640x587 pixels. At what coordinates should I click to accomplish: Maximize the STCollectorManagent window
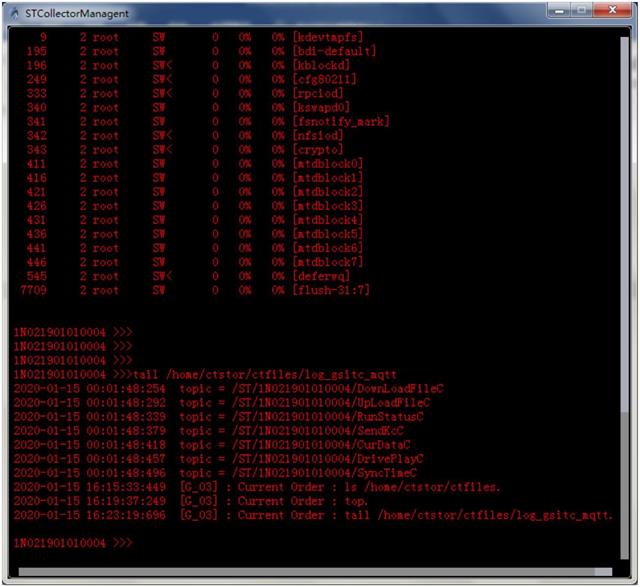(579, 12)
